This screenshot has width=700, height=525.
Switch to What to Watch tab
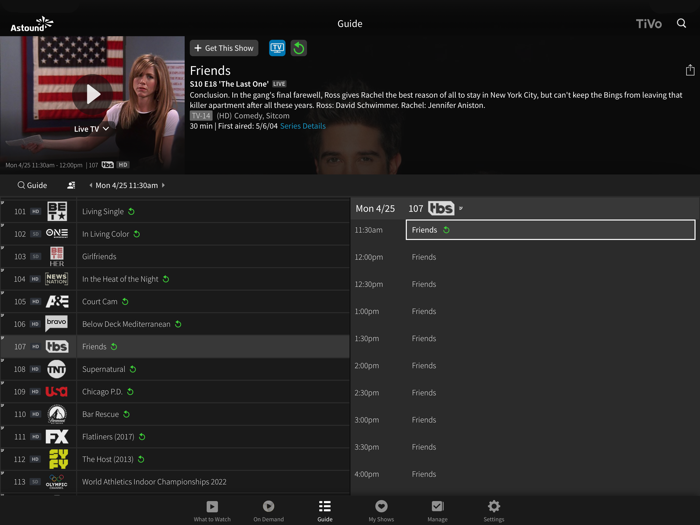click(x=212, y=511)
